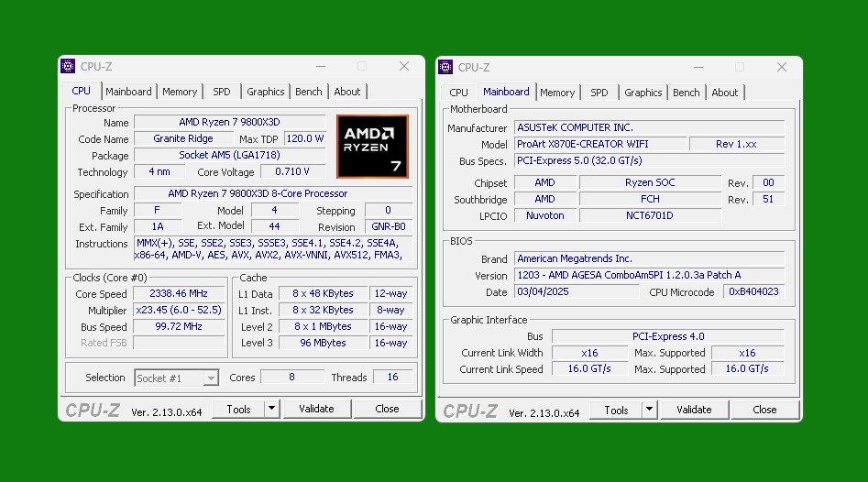This screenshot has height=482, width=868.
Task: Open Mainboard tab in left window
Action: click(128, 92)
